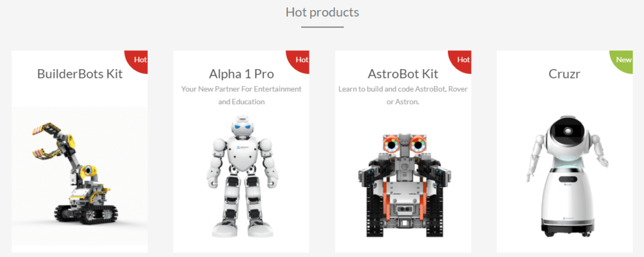Click the AstroBot Kit build and code description
This screenshot has height=257, width=644.
tap(403, 96)
